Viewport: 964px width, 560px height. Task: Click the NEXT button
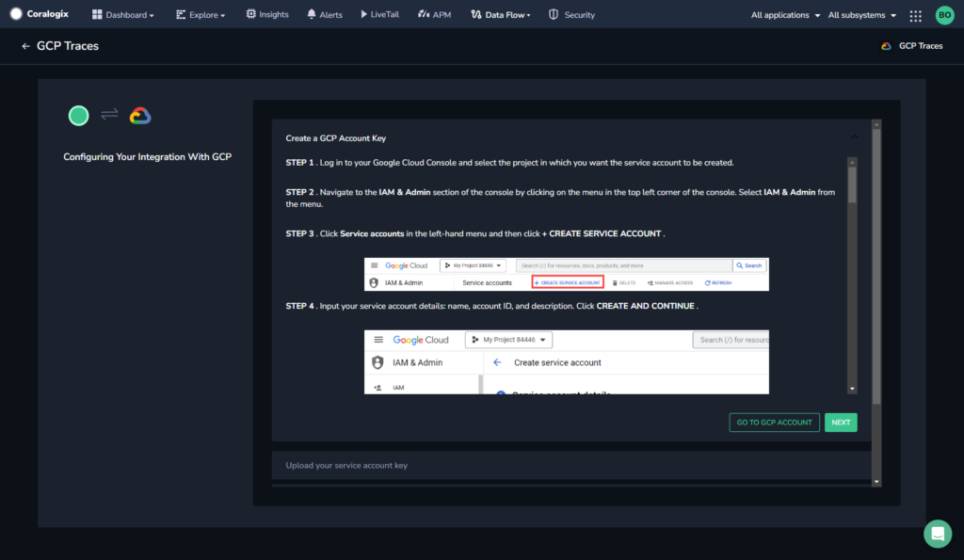point(841,423)
